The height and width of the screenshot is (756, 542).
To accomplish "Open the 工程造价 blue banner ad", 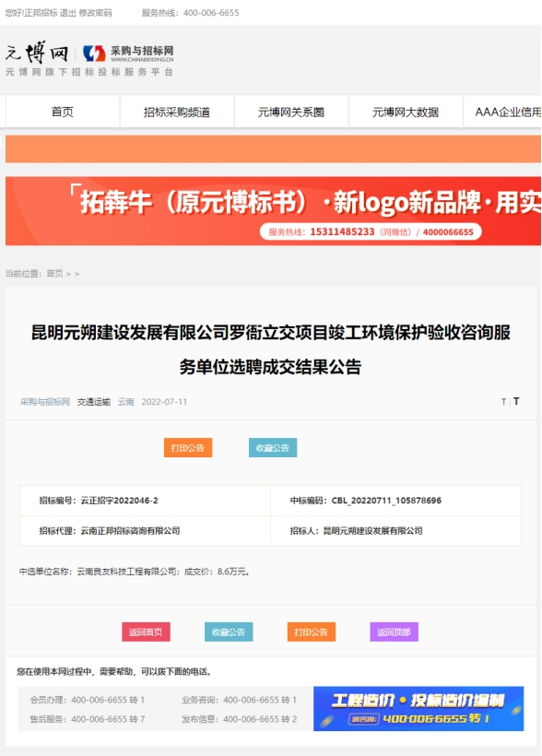I will click(x=418, y=708).
